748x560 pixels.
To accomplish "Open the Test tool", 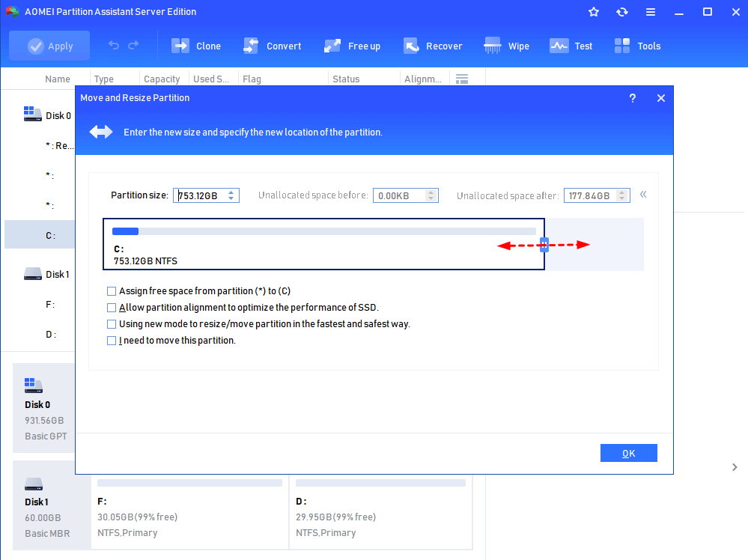I will click(571, 46).
